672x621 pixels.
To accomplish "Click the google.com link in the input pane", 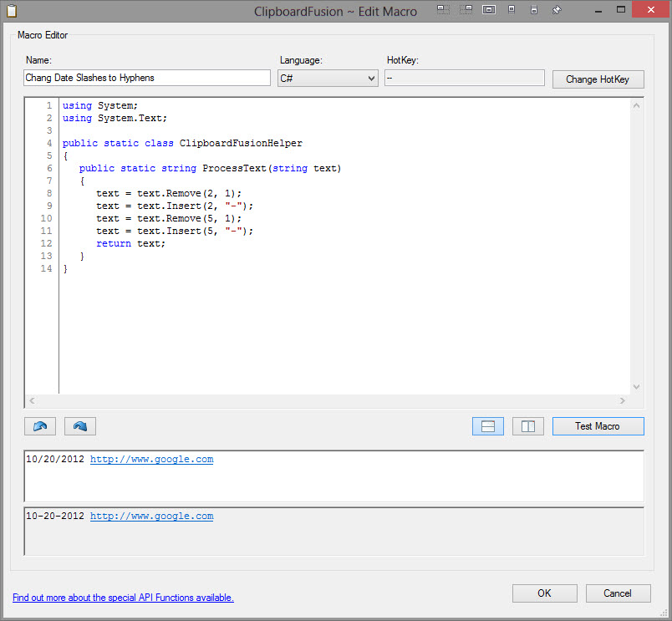I will 151,460.
